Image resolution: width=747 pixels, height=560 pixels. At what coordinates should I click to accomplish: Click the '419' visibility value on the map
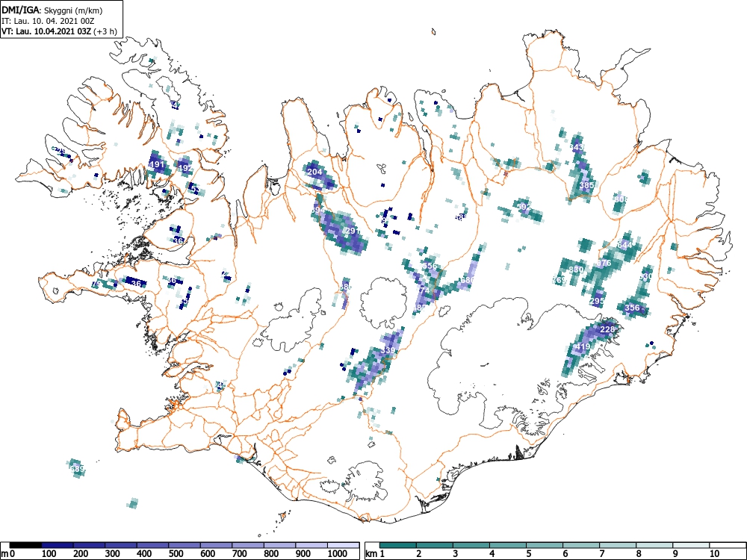click(583, 346)
